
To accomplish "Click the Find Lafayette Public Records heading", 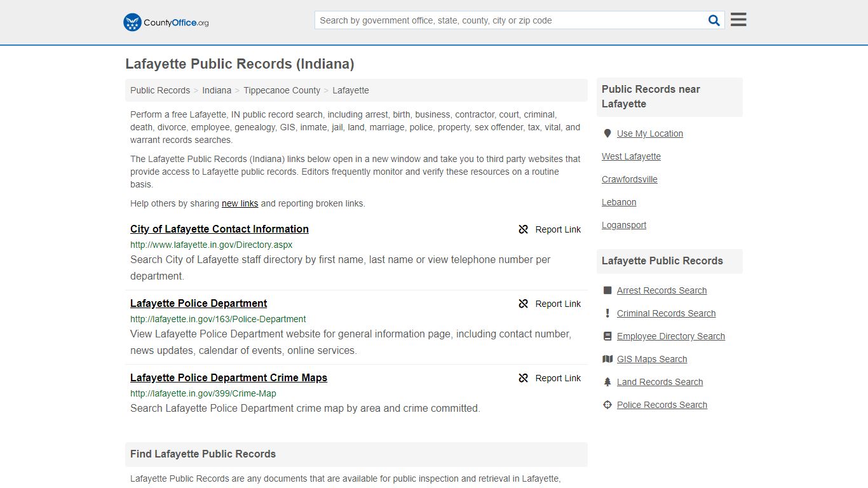I will pos(203,454).
